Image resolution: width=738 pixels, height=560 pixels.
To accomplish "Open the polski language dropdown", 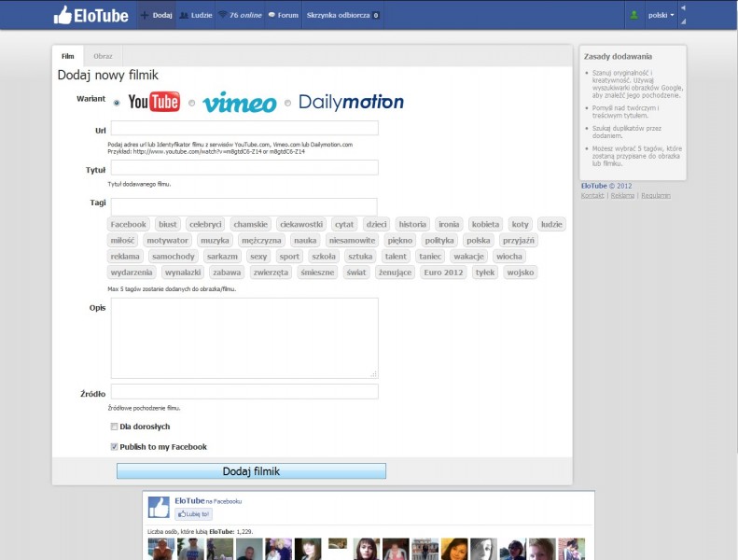I will point(661,16).
